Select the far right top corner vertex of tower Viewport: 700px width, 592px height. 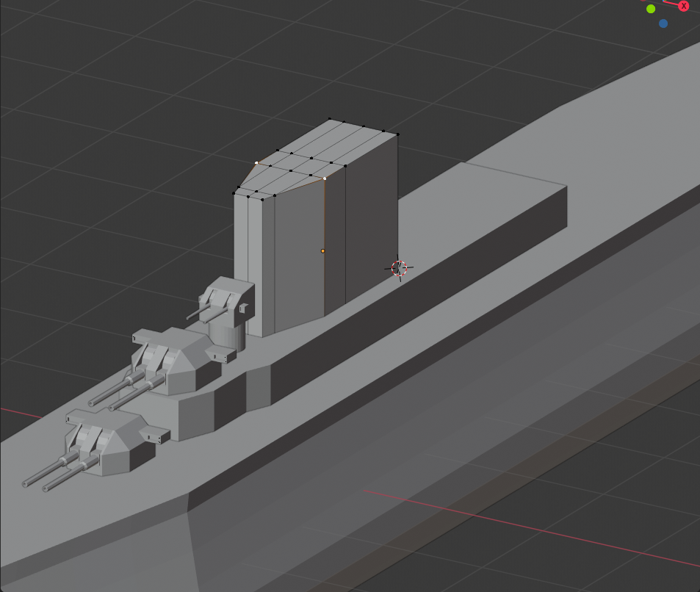pos(397,134)
